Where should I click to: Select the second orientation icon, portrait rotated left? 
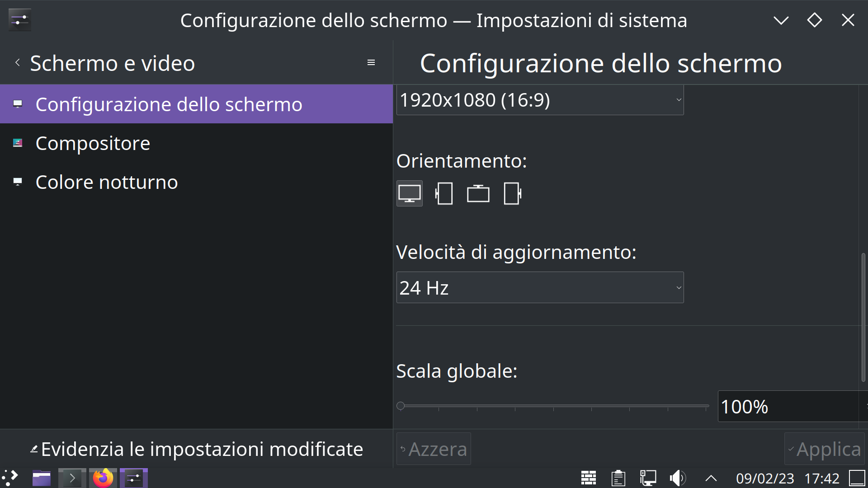click(x=444, y=193)
